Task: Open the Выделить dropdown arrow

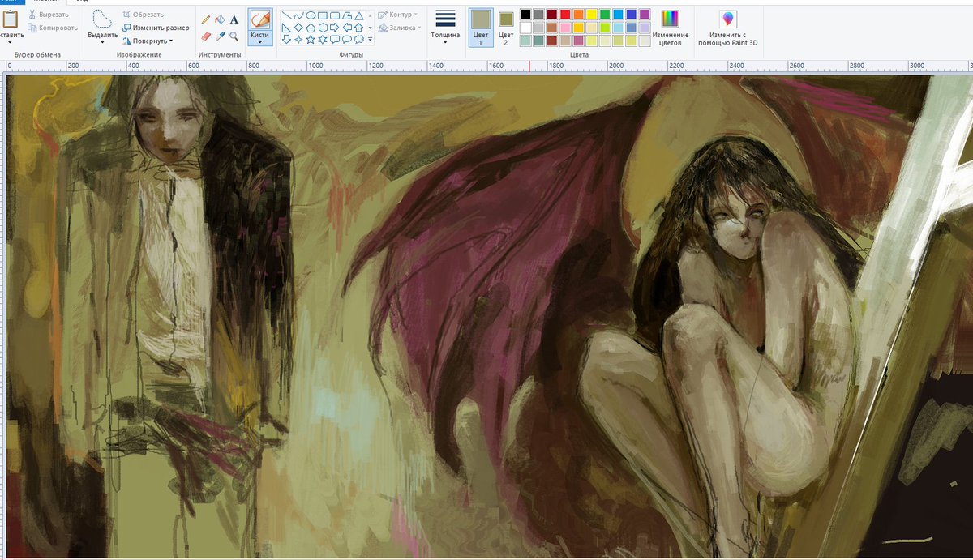Action: 102,42
